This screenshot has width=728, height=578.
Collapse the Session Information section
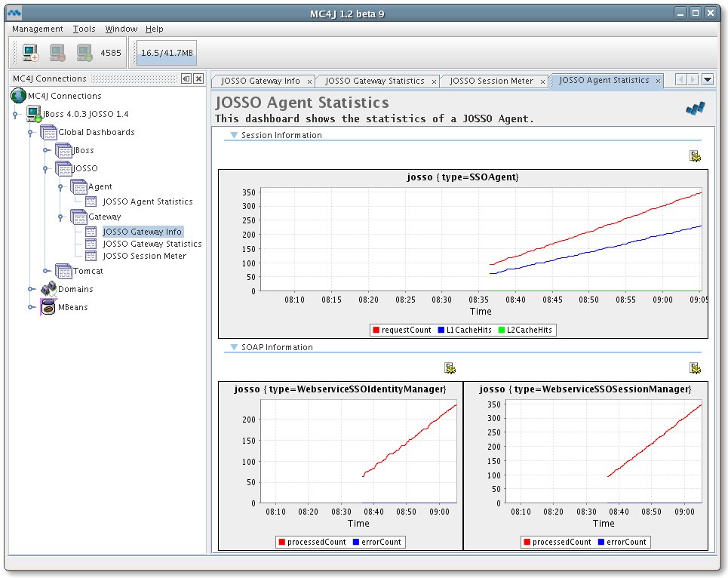tap(234, 135)
